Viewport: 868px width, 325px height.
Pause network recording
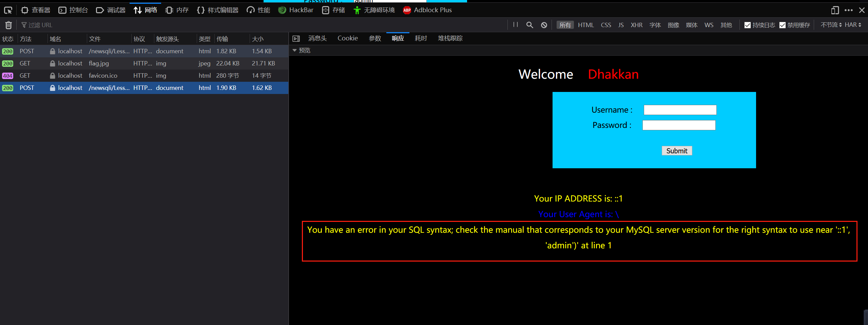click(x=516, y=25)
